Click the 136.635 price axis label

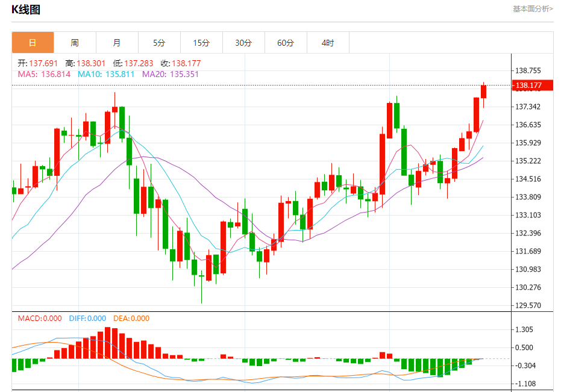528,125
